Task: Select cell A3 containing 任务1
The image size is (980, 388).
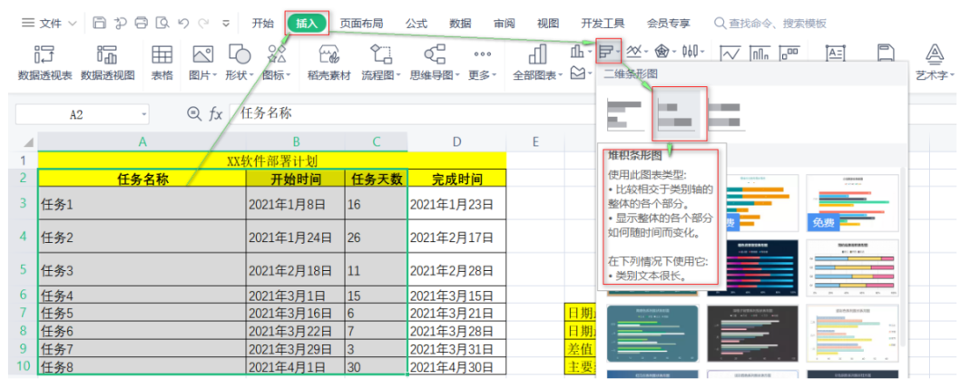Action: pos(142,205)
